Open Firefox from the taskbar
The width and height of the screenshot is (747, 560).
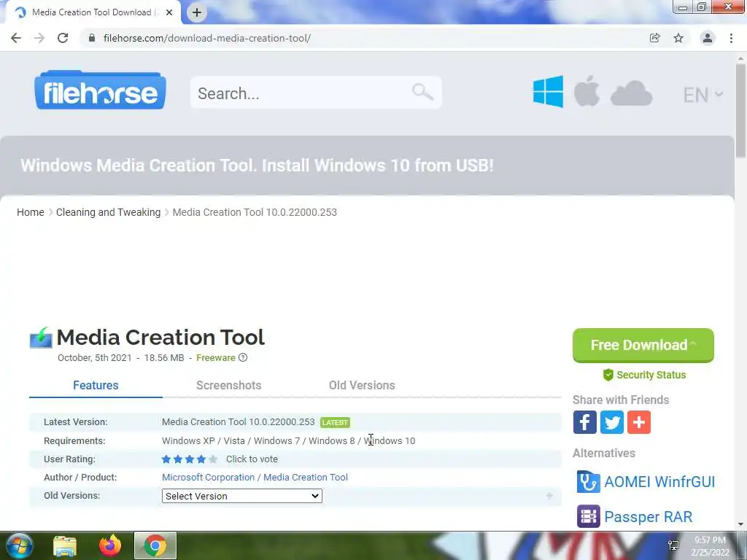pyautogui.click(x=110, y=545)
